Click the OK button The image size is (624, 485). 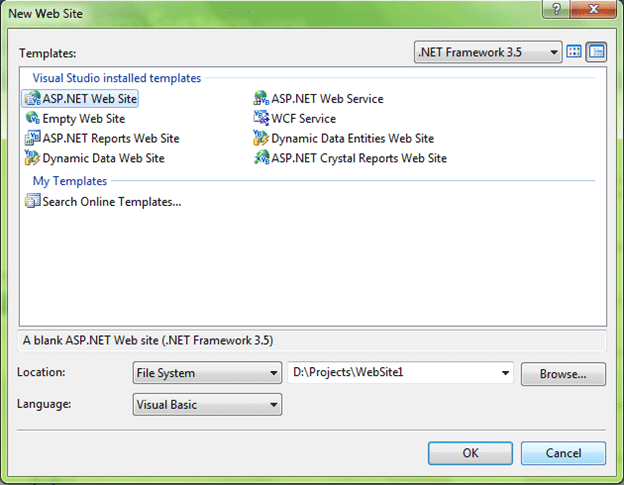(x=470, y=453)
